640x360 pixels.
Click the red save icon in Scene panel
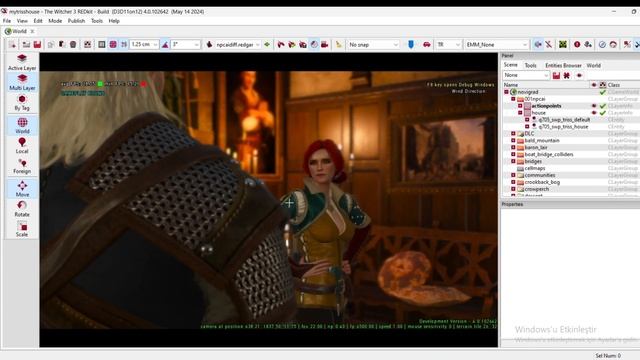(x=556, y=76)
